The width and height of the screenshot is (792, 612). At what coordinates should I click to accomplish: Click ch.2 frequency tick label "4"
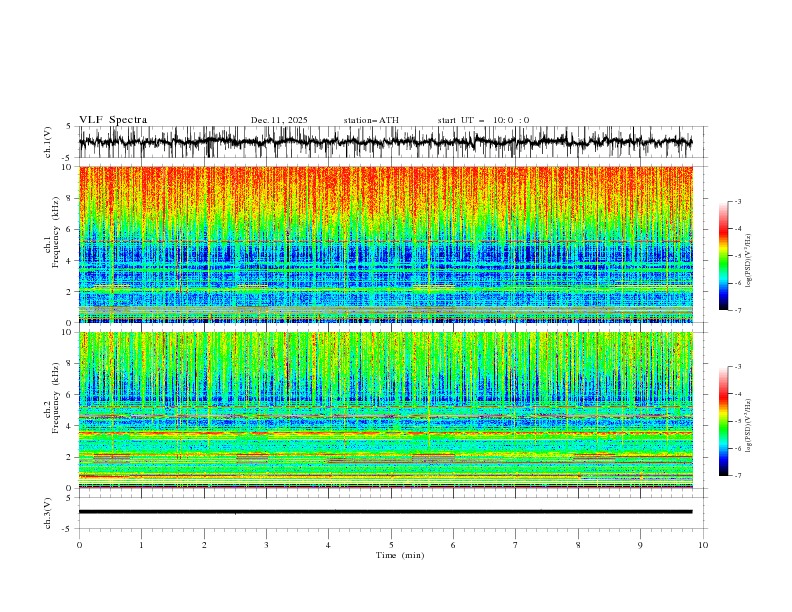coord(70,426)
